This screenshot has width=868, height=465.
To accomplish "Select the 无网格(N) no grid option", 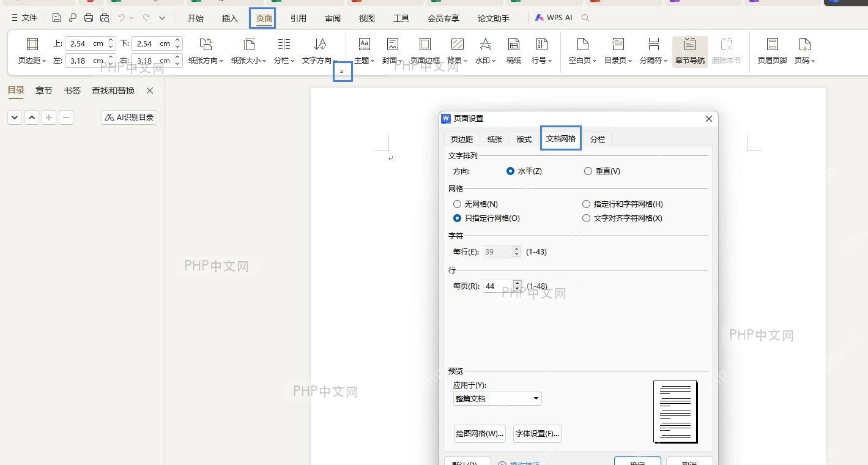I will (457, 204).
